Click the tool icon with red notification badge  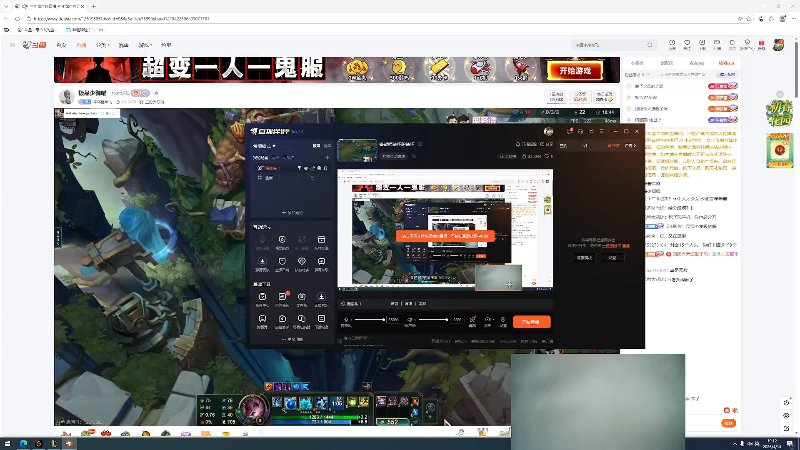282,296
